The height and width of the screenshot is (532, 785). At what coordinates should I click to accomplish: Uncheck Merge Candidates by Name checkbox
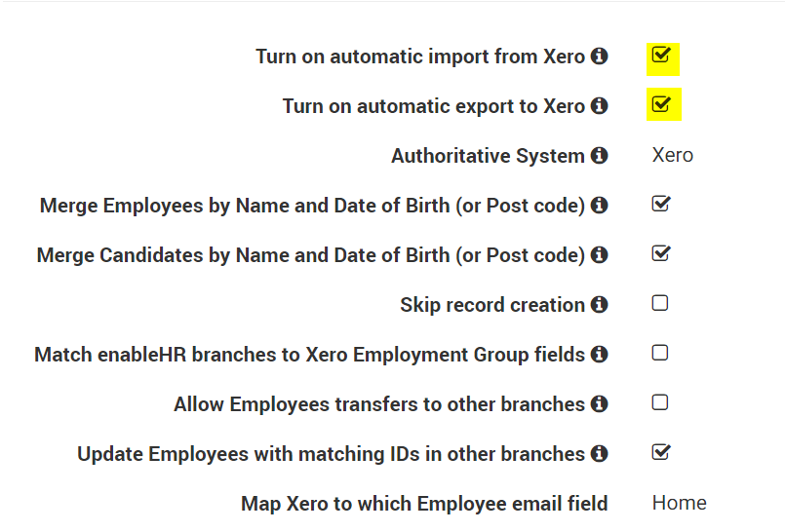point(661,254)
